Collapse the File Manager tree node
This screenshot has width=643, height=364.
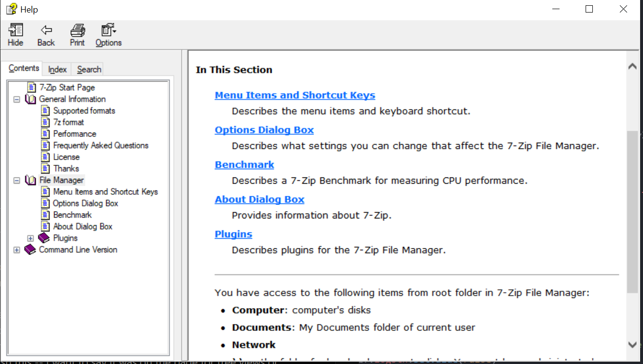coord(17,180)
